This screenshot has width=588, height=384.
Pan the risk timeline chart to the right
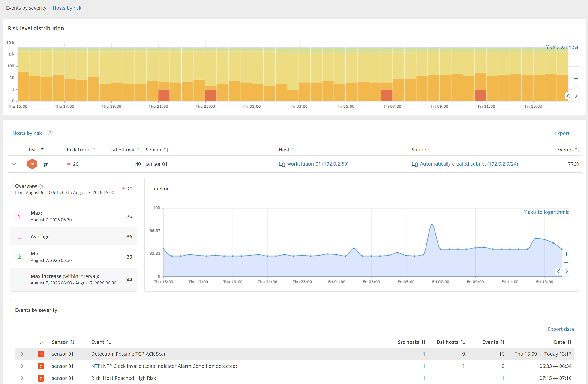567,271
